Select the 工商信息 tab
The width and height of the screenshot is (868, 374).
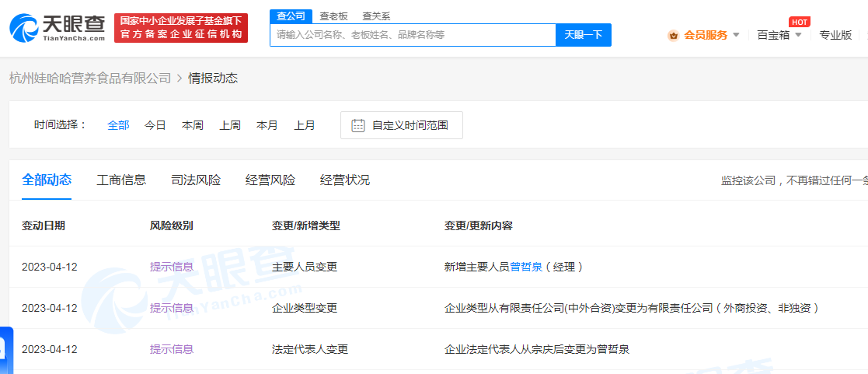click(121, 180)
